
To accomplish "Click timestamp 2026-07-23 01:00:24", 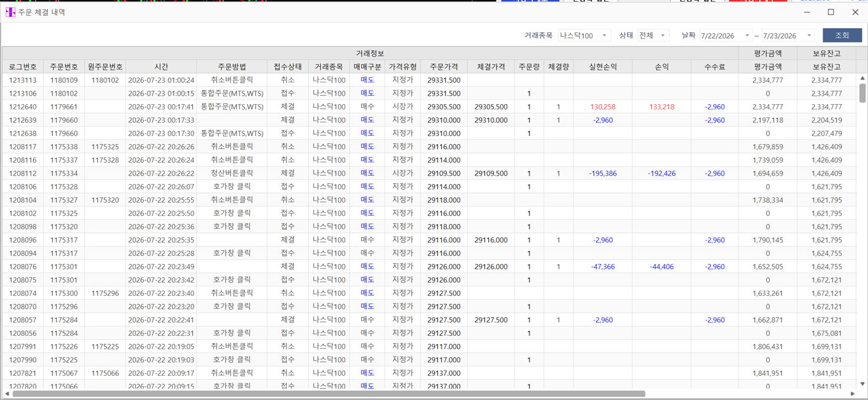I will point(161,80).
